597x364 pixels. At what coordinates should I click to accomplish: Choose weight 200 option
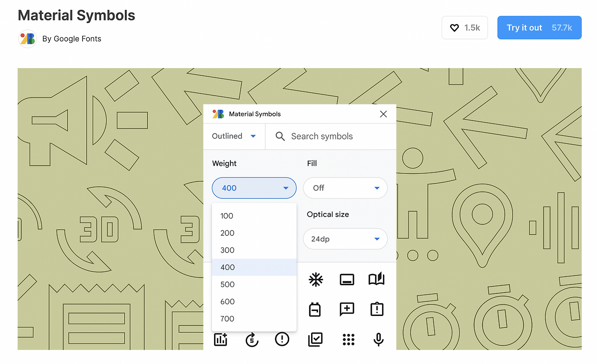[x=254, y=233]
